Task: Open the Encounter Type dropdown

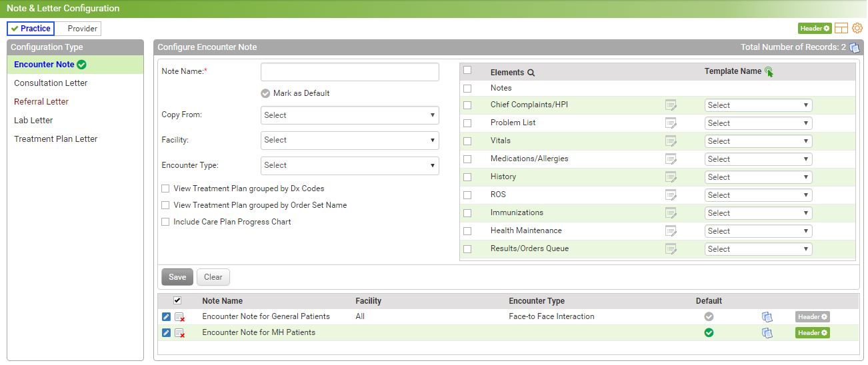Action: [350, 165]
